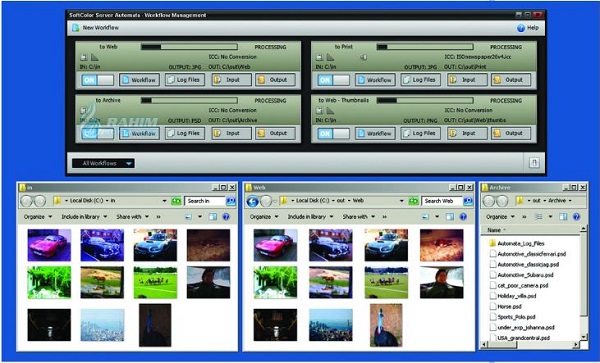Click the help icon in Web window toolbar
This screenshot has width=600, height=363.
463,217
